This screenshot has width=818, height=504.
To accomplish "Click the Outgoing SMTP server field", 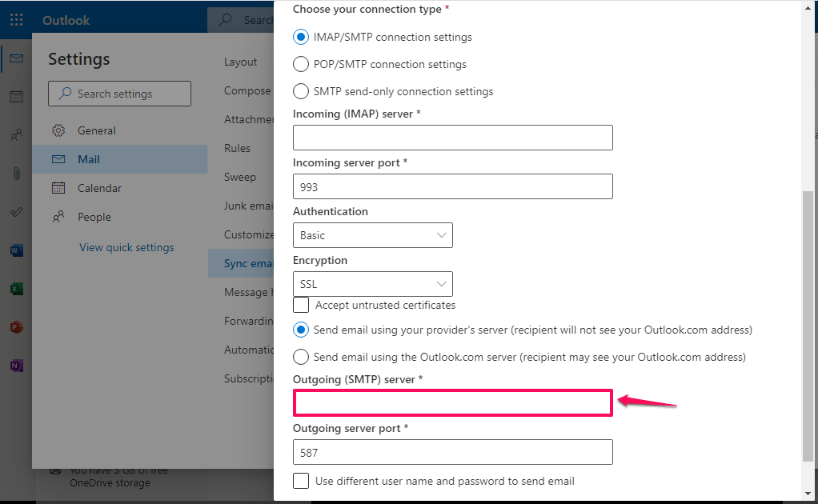I will point(452,402).
